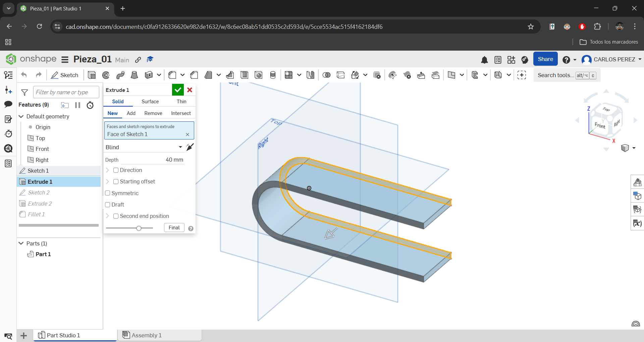Viewport: 644px width, 342px height.
Task: Expand the Direction section in Extrude 1
Action: point(108,170)
